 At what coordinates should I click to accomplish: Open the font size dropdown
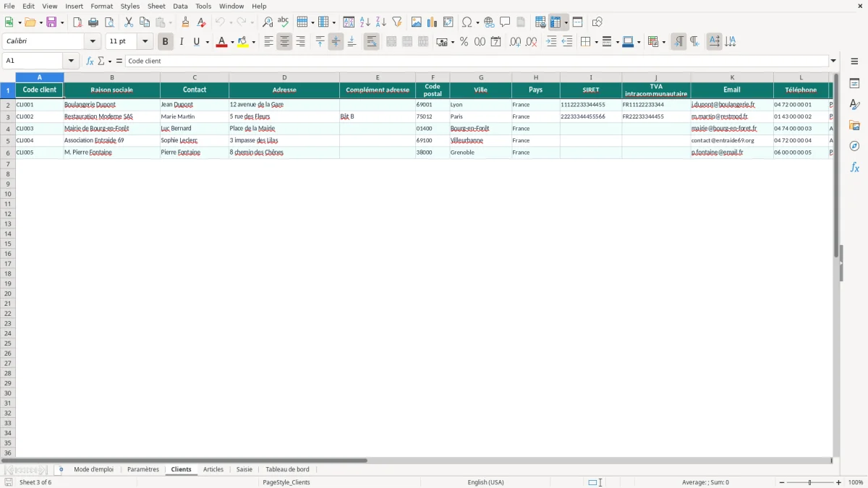pyautogui.click(x=145, y=42)
